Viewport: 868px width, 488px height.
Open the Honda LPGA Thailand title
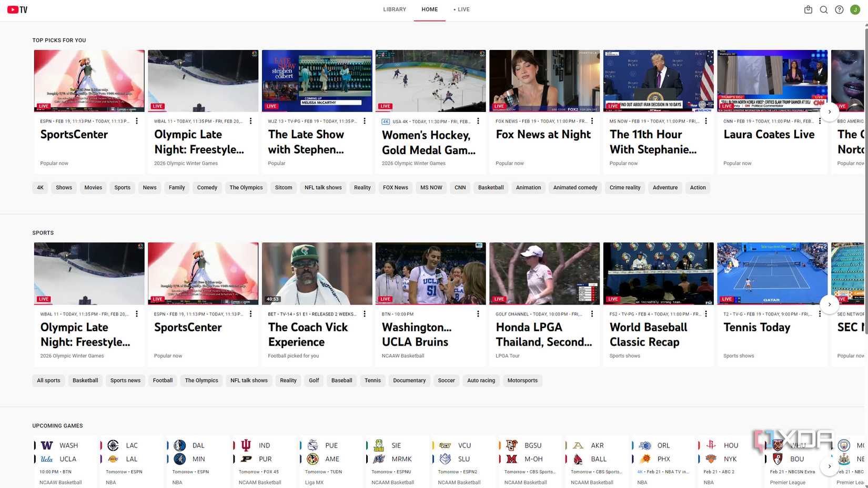(x=544, y=334)
